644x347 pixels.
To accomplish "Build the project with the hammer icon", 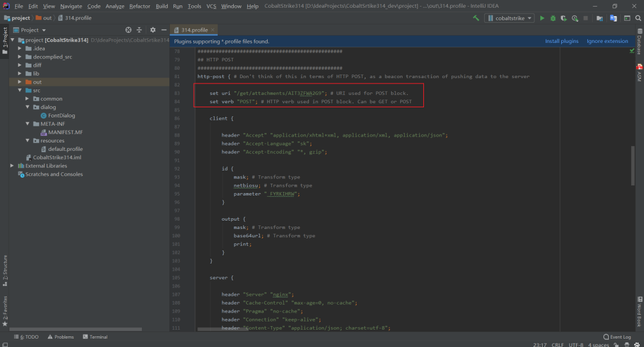I will [476, 18].
